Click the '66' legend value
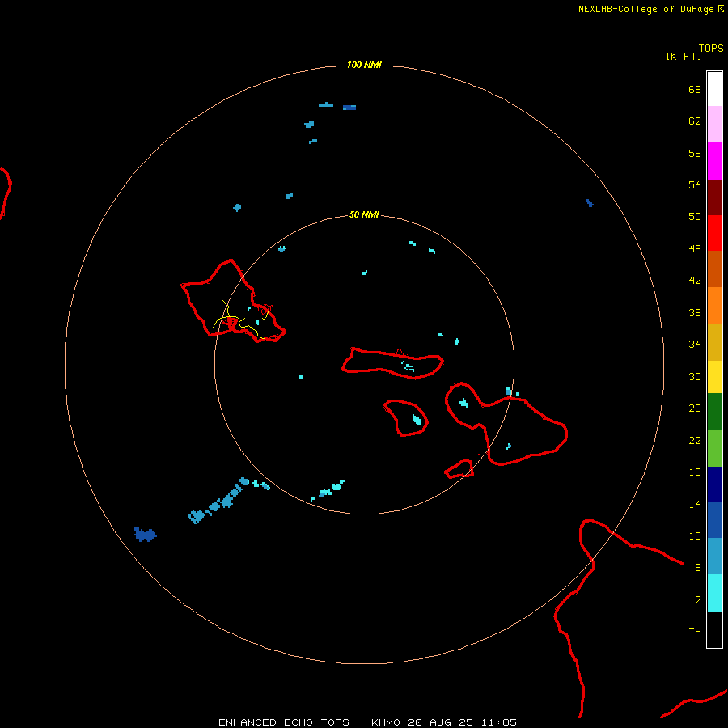 click(x=695, y=89)
